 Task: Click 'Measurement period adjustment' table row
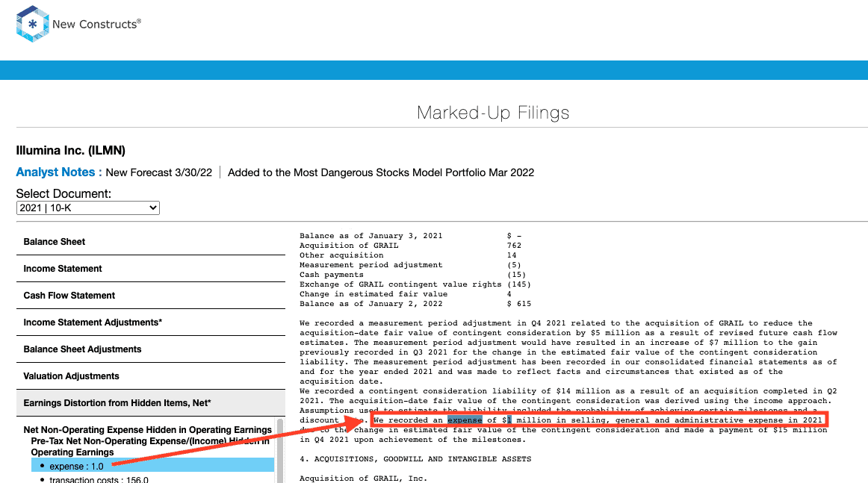tap(410, 265)
